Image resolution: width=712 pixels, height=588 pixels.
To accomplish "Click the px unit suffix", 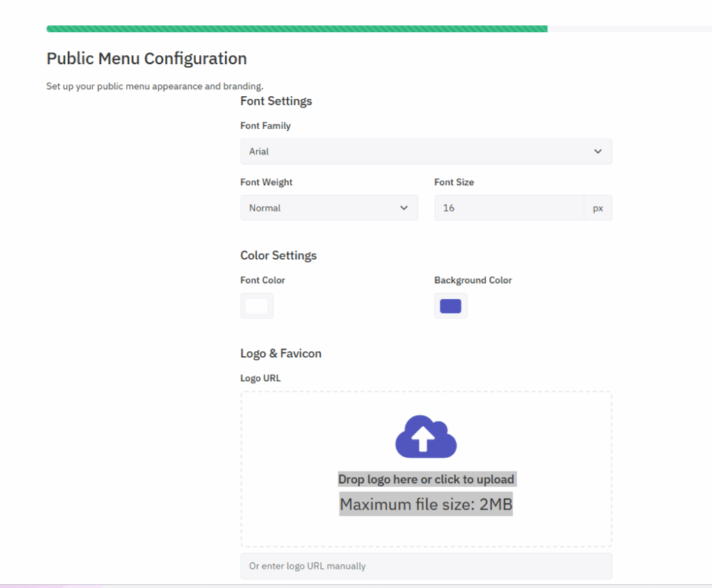I will (598, 208).
